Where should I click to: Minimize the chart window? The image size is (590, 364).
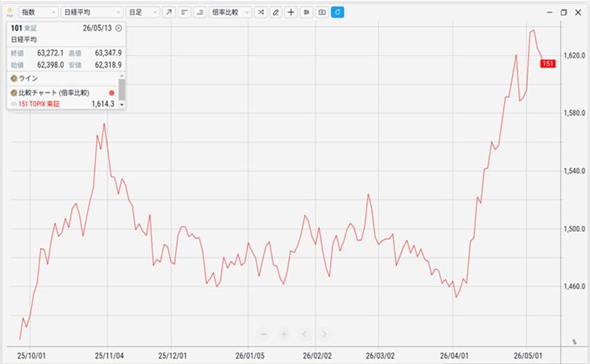pyautogui.click(x=550, y=12)
